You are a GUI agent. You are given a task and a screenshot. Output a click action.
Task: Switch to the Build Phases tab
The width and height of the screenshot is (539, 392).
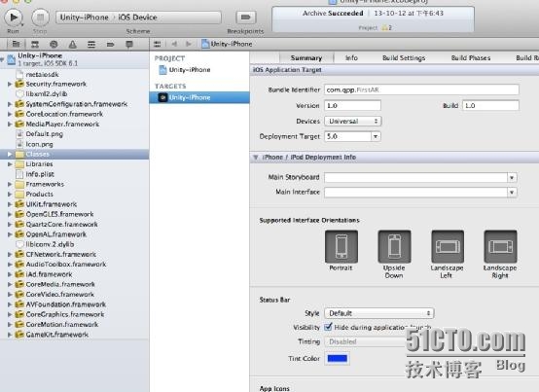point(471,58)
